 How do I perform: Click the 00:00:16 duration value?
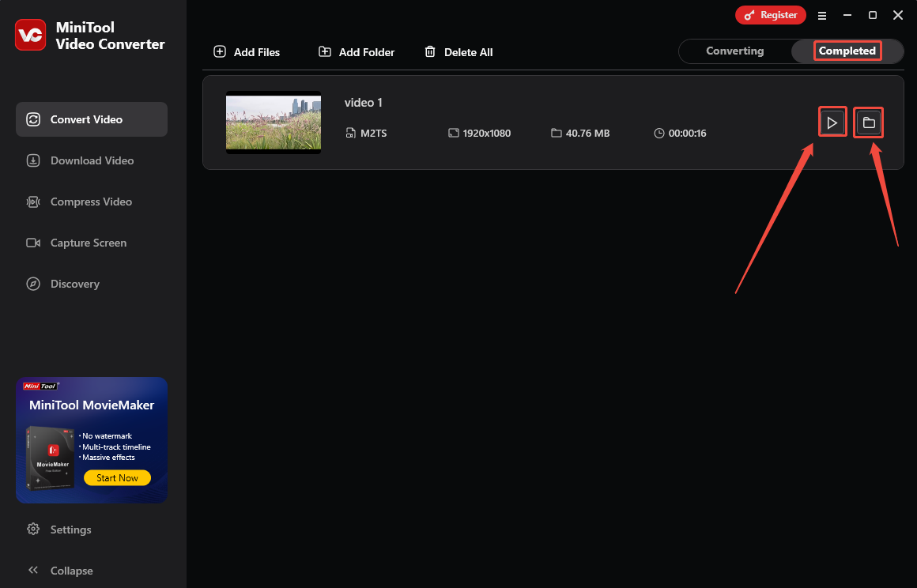click(x=687, y=134)
